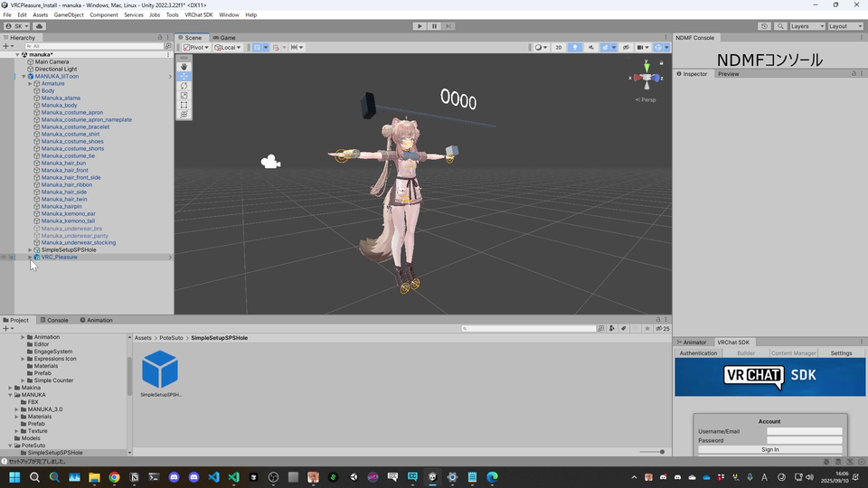Select the Rotate tool in Scene
This screenshot has height=488, width=868.
pos(184,86)
